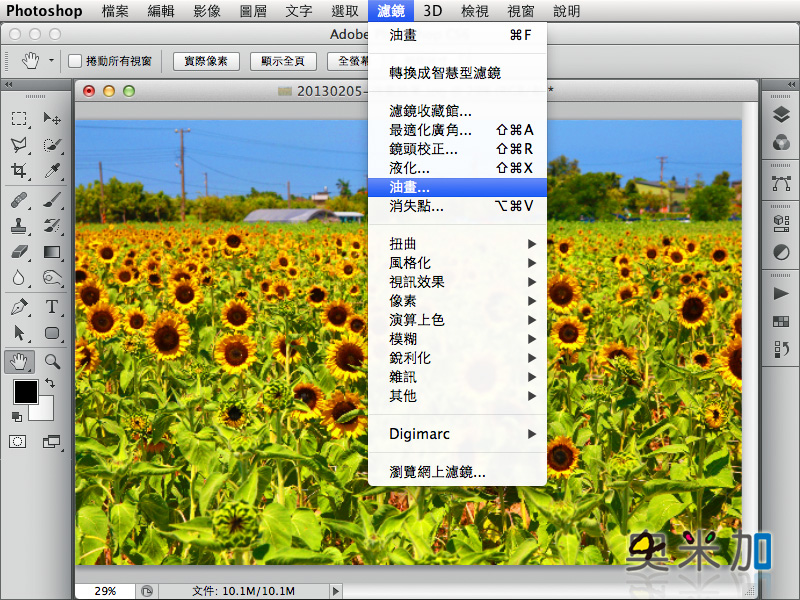
Task: Open the Hand tool preset dropdown
Action: point(51,61)
